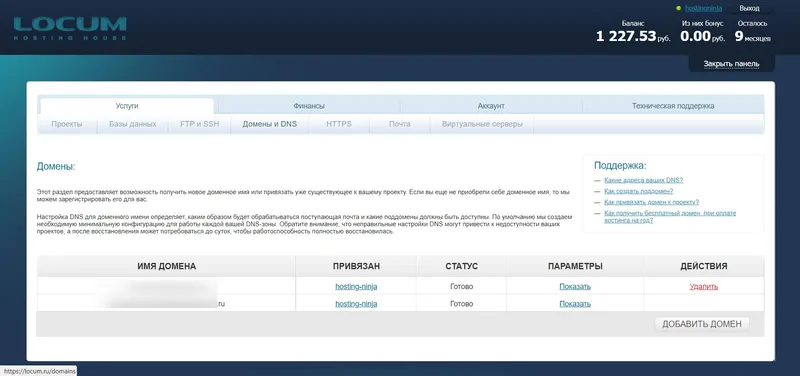Click the Поддержка: heading

pyautogui.click(x=620, y=166)
